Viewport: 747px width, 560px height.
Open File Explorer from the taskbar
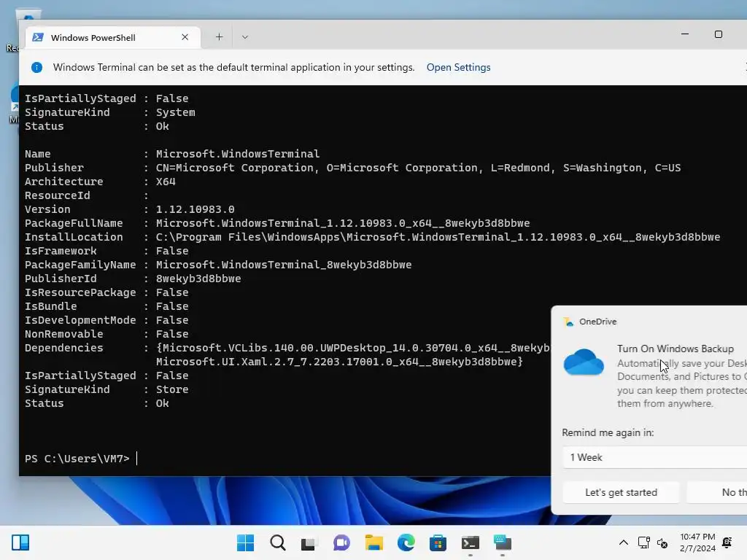coord(374,542)
